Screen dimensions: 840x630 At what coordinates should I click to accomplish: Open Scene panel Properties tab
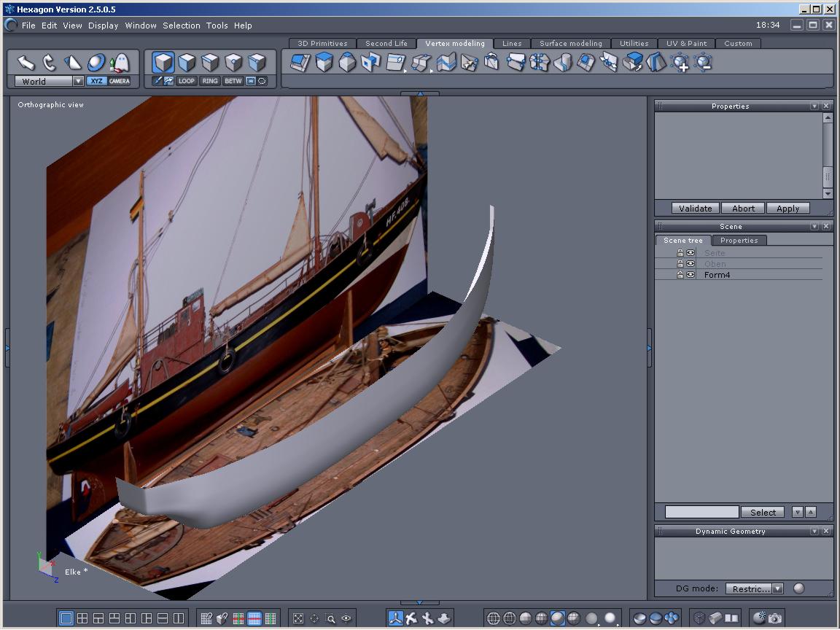(739, 240)
